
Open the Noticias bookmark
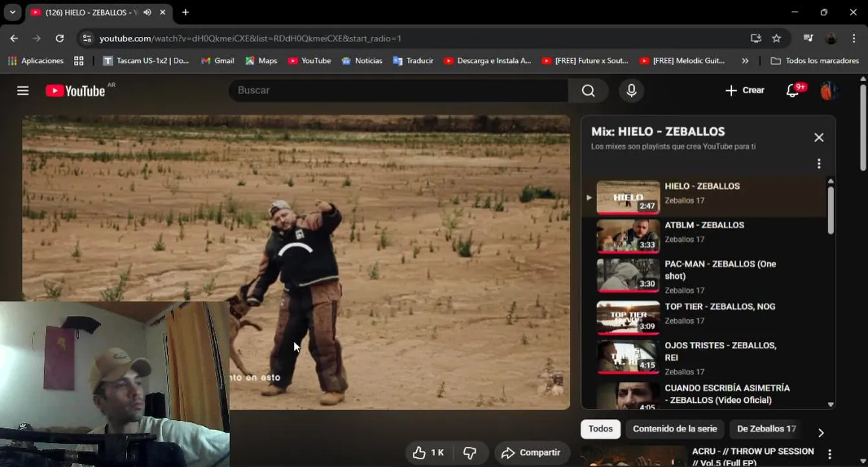pyautogui.click(x=362, y=60)
